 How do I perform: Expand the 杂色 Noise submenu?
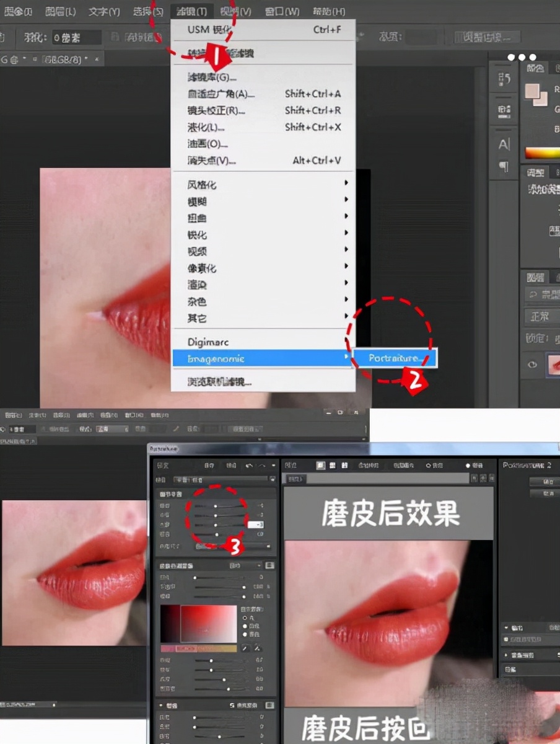pos(264,302)
